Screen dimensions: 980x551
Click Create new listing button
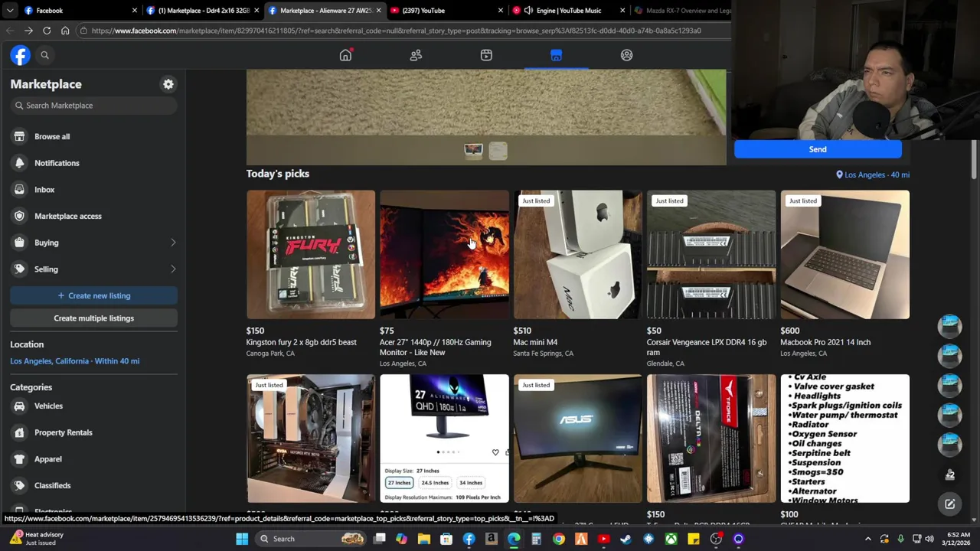tap(93, 295)
